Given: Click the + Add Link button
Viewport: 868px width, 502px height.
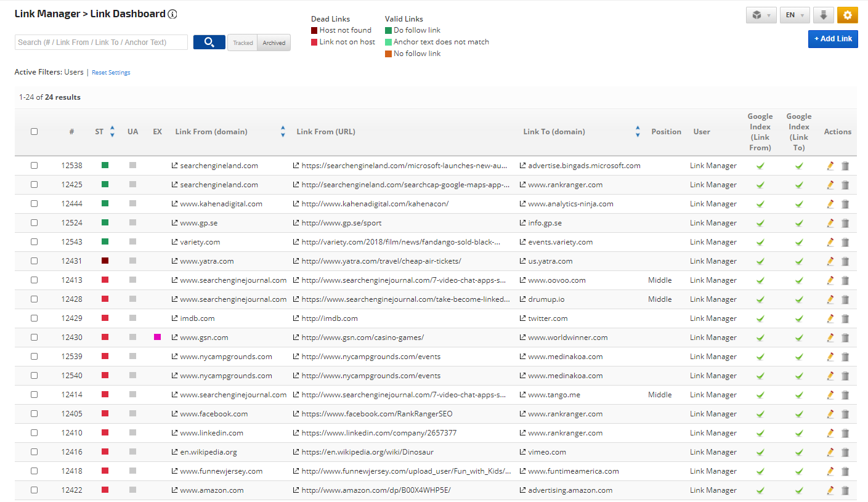Looking at the screenshot, I should coord(833,39).
